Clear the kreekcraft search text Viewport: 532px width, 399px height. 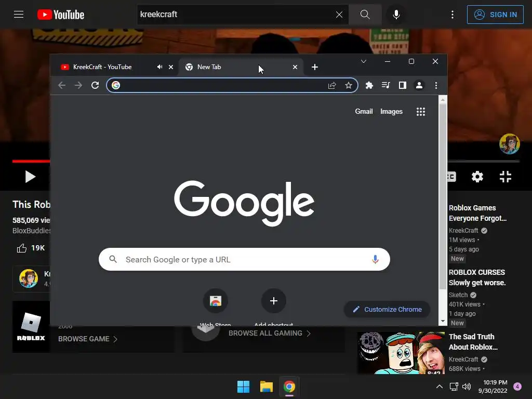tap(339, 15)
